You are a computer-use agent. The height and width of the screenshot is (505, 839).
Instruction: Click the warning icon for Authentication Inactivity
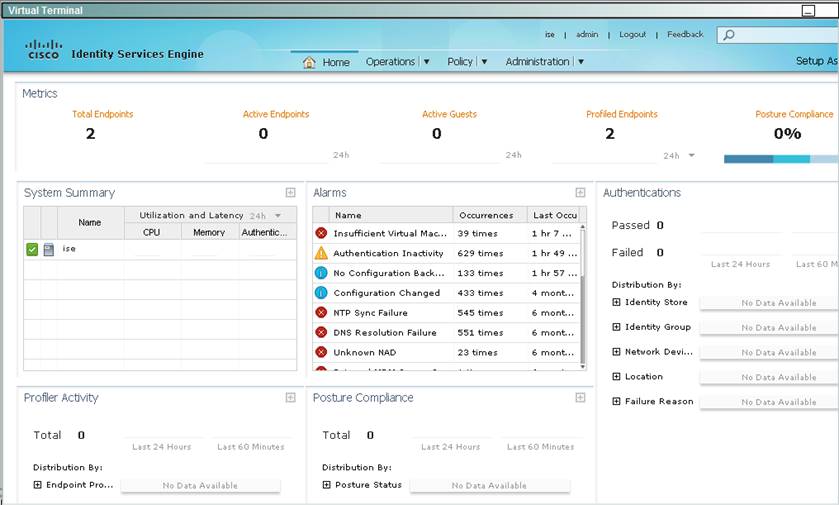(x=321, y=253)
